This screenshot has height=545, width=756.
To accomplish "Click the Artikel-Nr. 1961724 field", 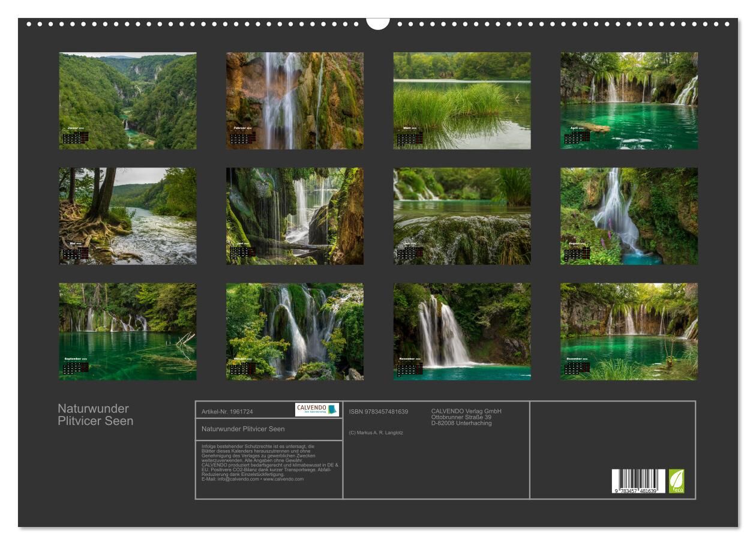I will (227, 412).
